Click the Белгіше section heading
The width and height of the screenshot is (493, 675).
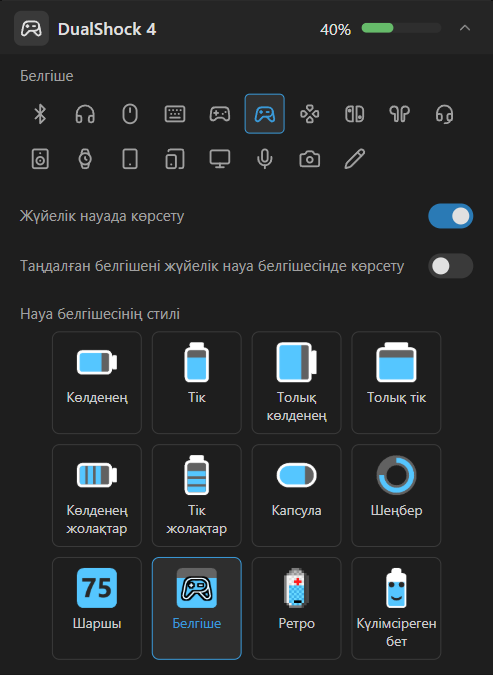(47, 76)
